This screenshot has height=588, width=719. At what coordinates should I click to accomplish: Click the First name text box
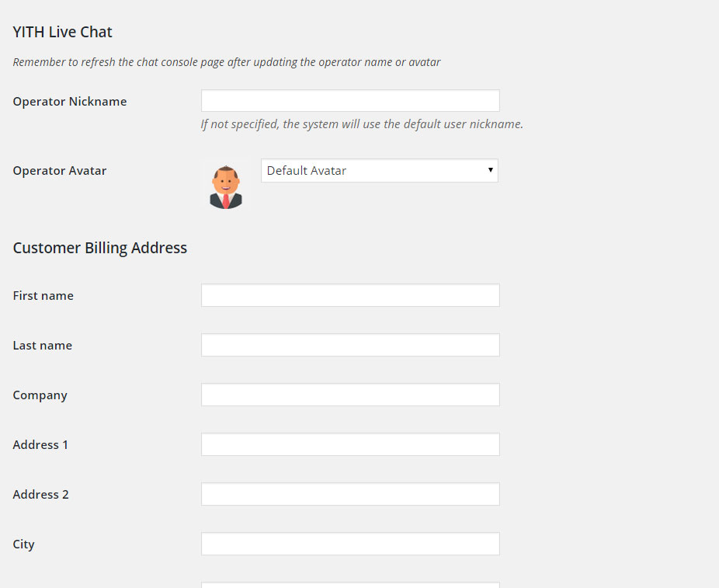350,295
